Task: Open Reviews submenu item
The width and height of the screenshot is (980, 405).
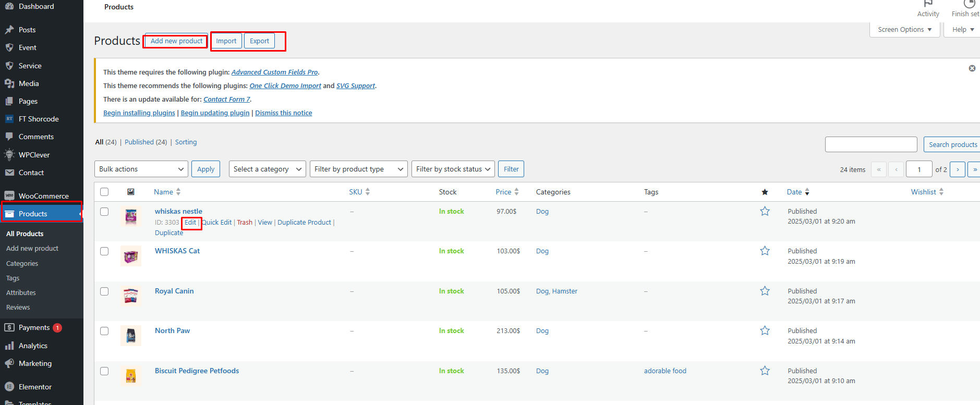Action: click(18, 307)
